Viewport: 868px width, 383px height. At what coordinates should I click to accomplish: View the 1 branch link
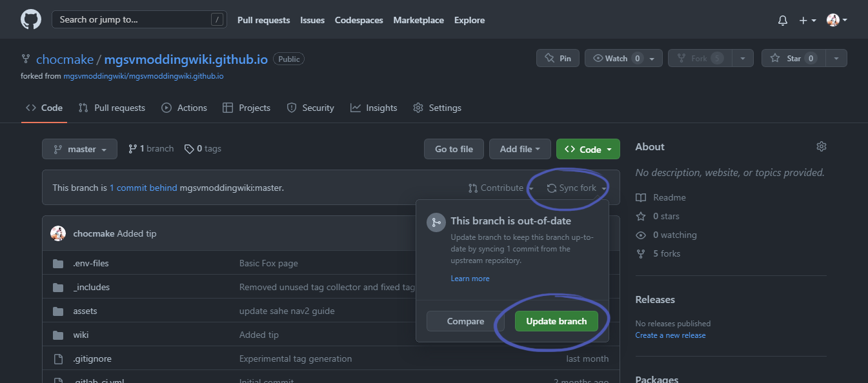point(151,149)
